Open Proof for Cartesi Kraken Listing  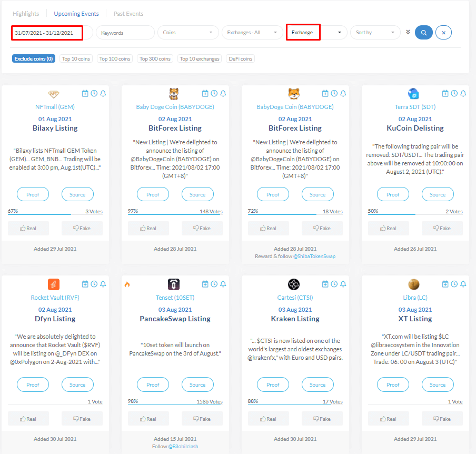click(x=273, y=385)
